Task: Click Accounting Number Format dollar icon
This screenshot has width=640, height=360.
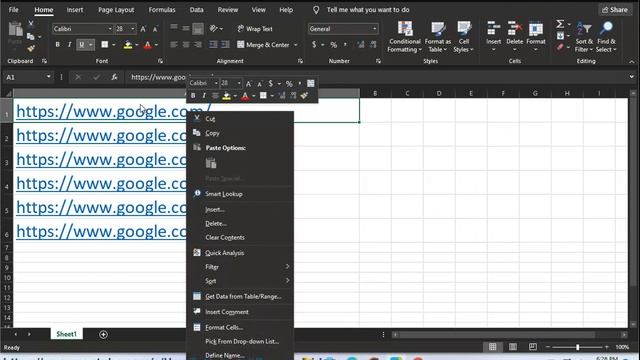Action: coord(314,44)
